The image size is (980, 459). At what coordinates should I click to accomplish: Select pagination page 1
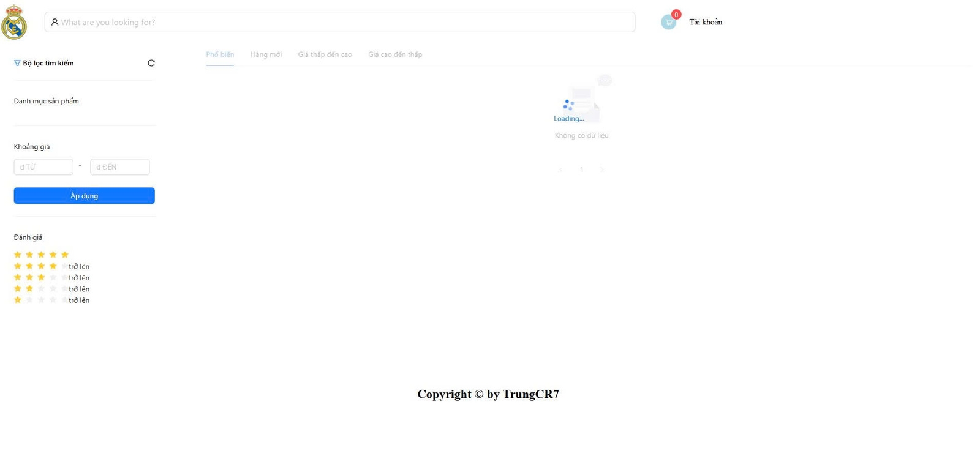click(x=582, y=170)
